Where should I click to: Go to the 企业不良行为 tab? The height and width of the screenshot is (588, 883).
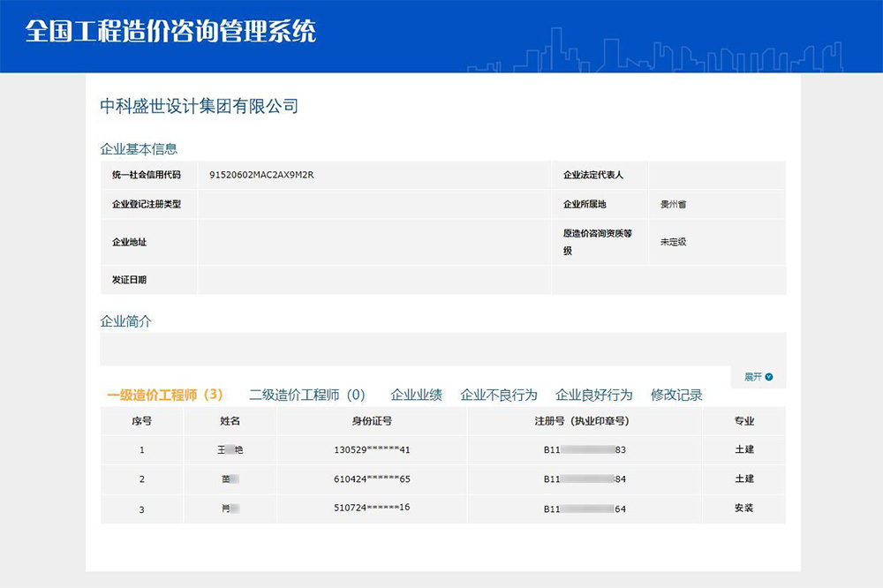point(499,395)
